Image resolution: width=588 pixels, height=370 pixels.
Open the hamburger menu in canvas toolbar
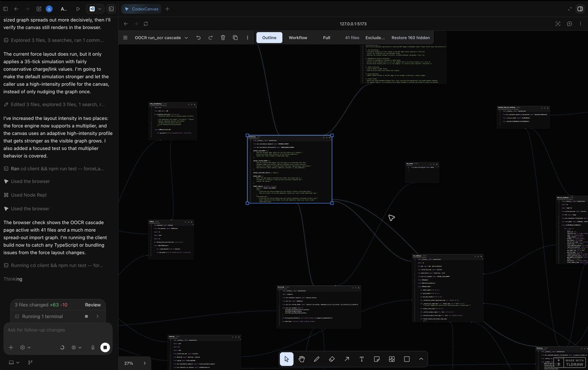coord(125,38)
